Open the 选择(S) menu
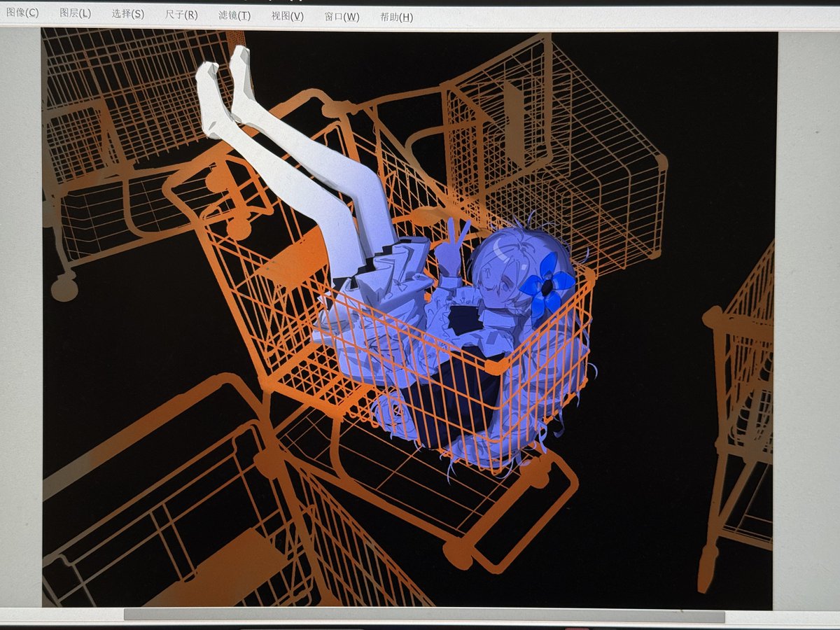 coord(127,14)
